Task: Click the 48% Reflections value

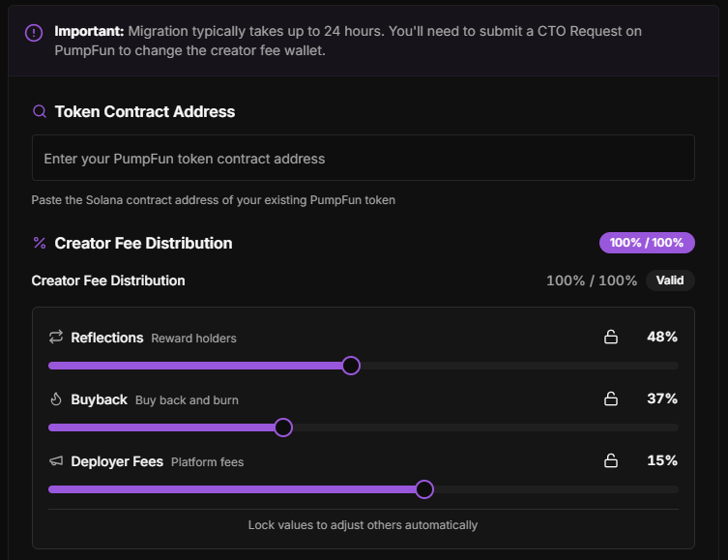Action: 662,337
